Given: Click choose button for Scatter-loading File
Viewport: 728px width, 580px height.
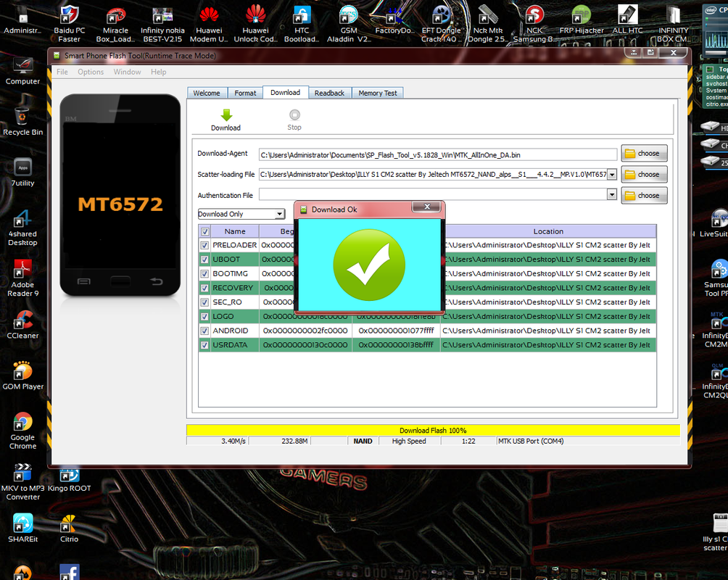Looking at the screenshot, I should click(x=644, y=175).
